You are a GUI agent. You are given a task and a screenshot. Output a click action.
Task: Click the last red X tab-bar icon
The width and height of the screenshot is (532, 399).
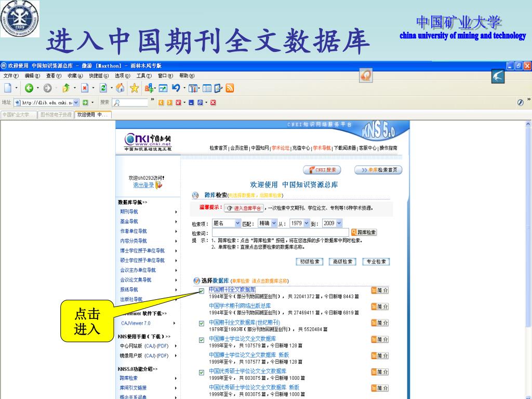click(x=213, y=102)
